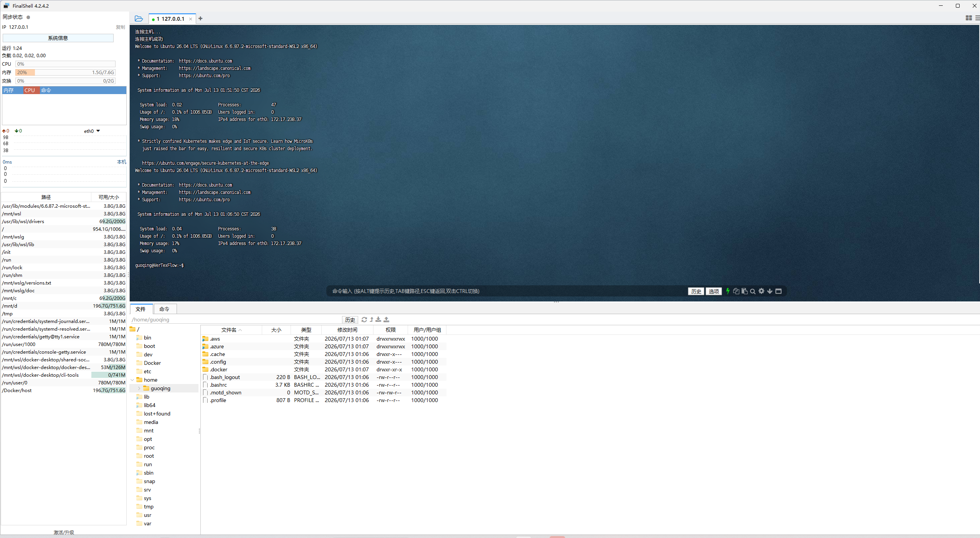
Task: Sort by 用户/用户组 column header
Action: tap(427, 330)
